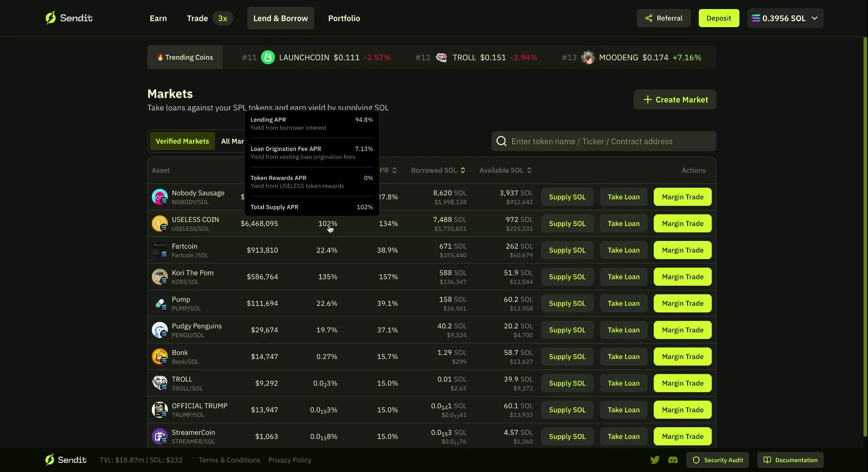Image resolution: width=868 pixels, height=472 pixels.
Task: Open the Portfolio tab
Action: coord(344,18)
